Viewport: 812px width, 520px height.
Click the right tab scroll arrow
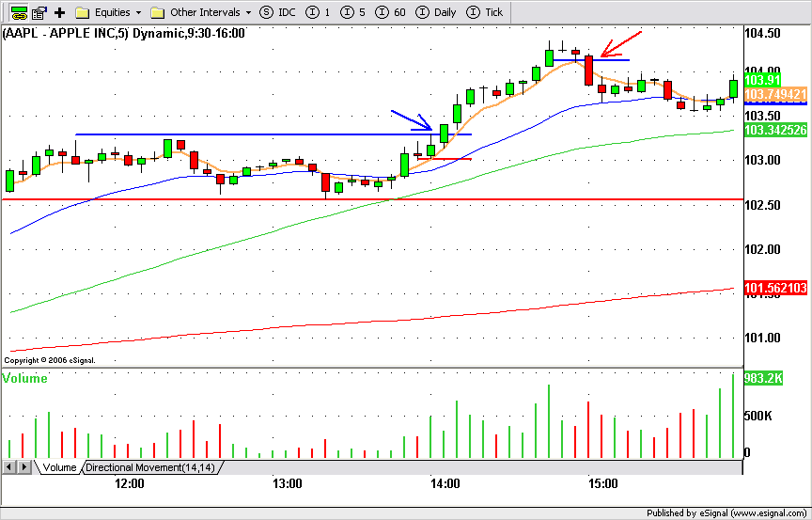coord(24,467)
